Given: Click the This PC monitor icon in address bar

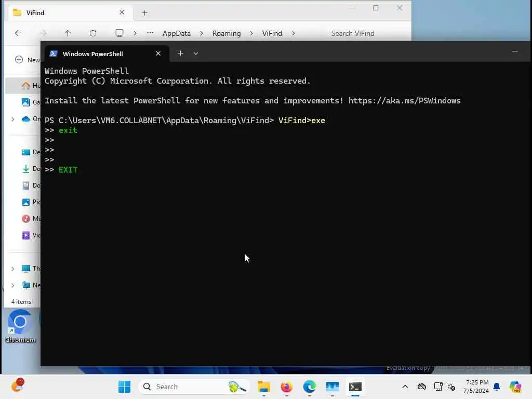Looking at the screenshot, I should click(119, 33).
